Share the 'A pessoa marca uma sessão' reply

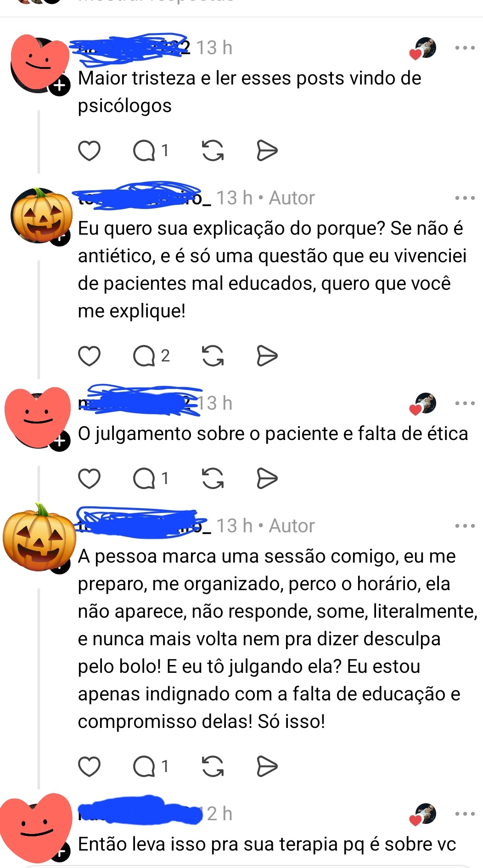point(267,766)
